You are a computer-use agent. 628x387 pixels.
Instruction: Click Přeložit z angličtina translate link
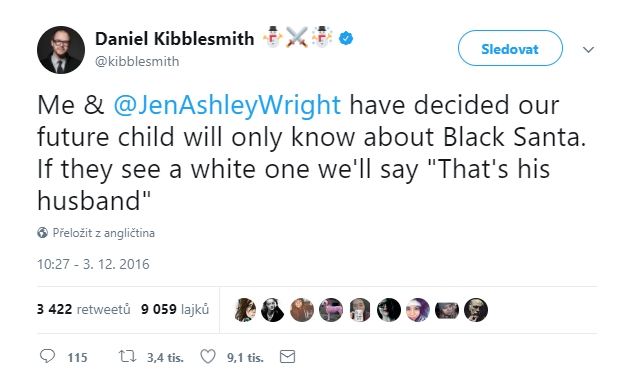click(x=104, y=233)
